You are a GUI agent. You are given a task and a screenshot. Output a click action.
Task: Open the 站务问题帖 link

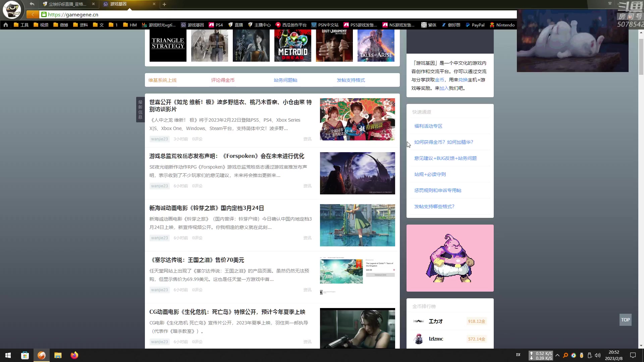point(285,80)
